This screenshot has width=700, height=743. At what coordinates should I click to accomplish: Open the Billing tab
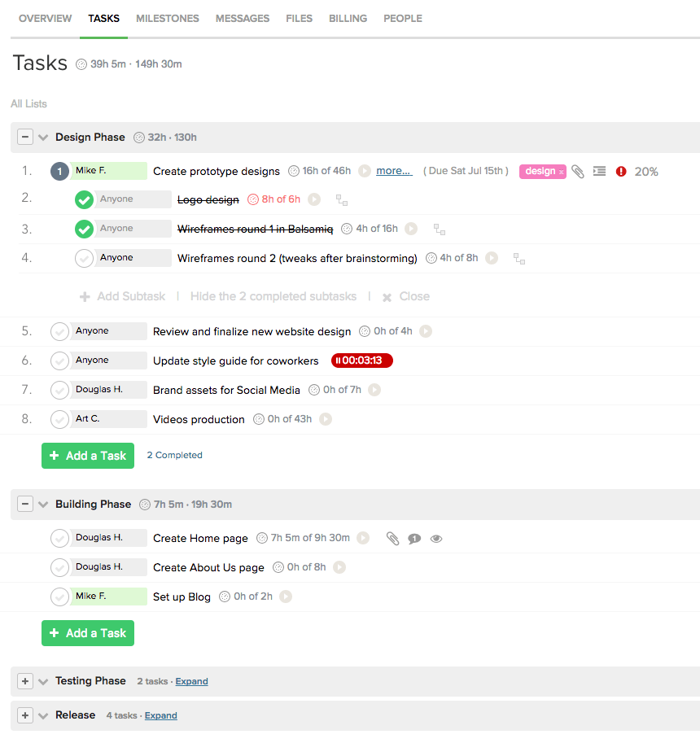click(348, 19)
